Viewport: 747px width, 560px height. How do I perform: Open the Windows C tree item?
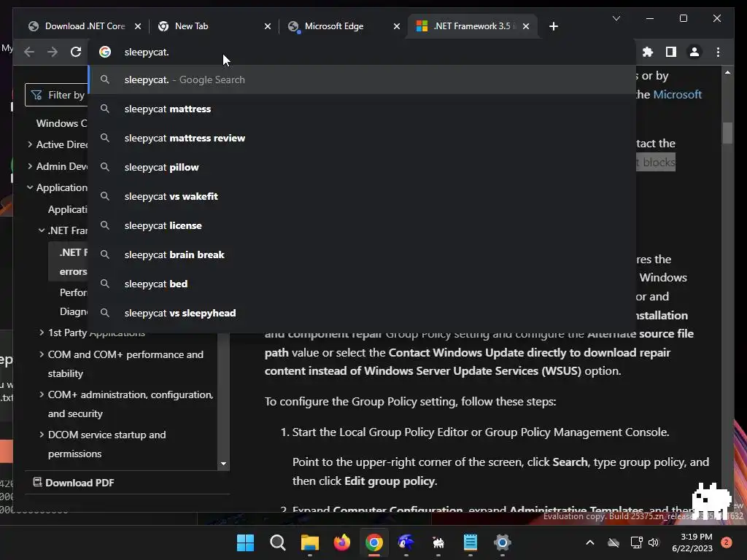tap(62, 123)
